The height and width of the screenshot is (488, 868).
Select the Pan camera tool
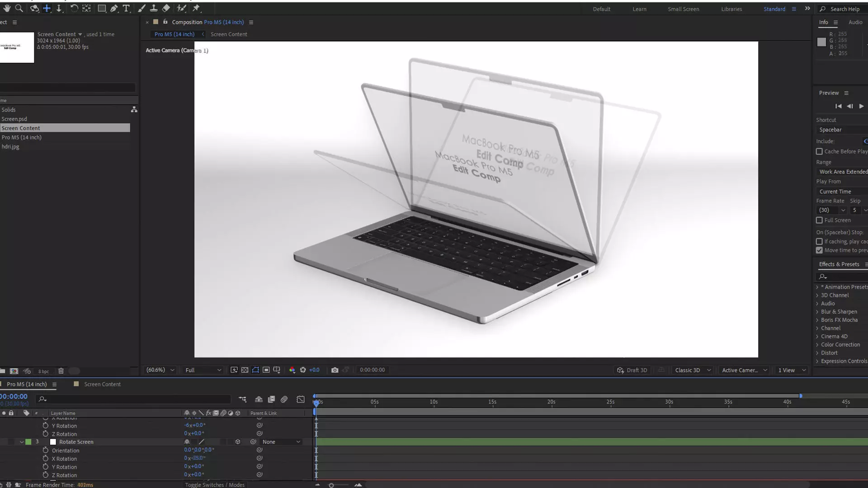click(x=47, y=8)
